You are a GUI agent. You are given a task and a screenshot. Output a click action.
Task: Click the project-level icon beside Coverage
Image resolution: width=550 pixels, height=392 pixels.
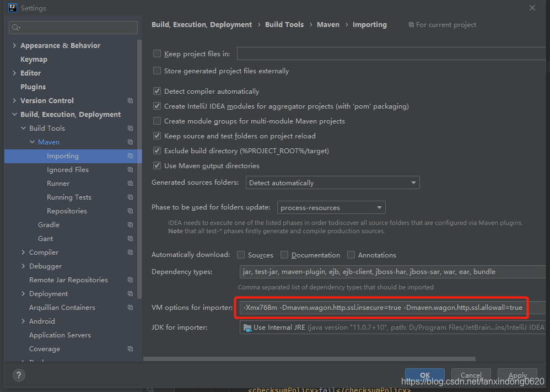130,349
